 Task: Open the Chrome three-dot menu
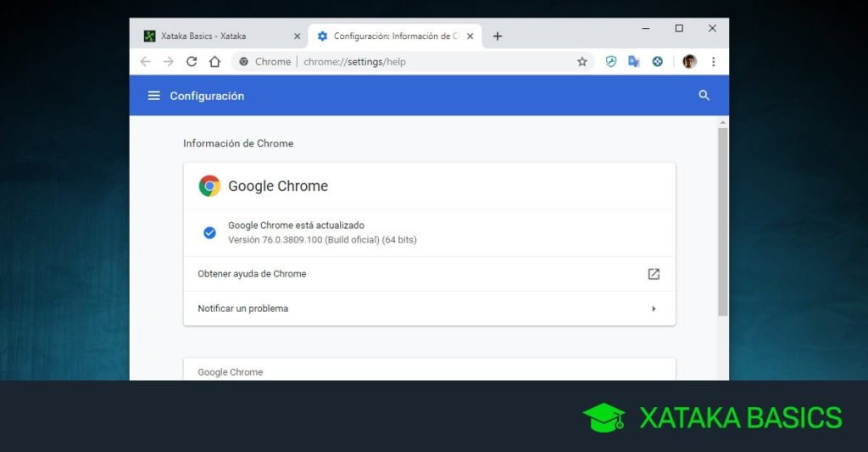coord(713,62)
